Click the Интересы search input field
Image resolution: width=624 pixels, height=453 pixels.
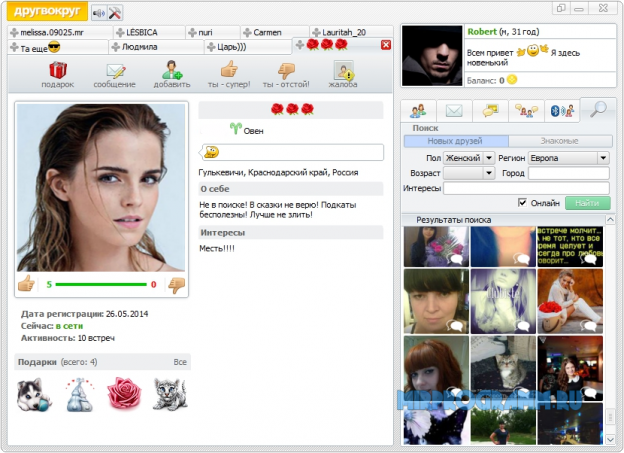pyautogui.click(x=526, y=188)
